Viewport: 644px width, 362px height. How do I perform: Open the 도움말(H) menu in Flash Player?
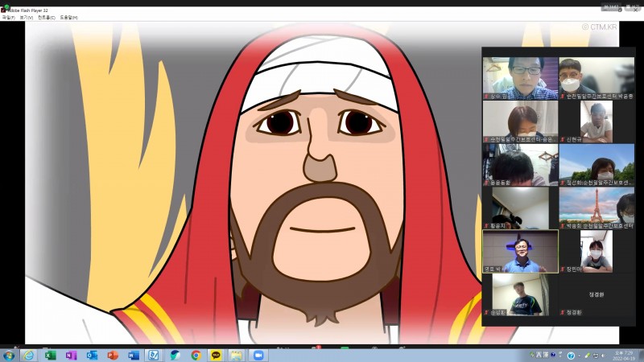click(x=68, y=18)
